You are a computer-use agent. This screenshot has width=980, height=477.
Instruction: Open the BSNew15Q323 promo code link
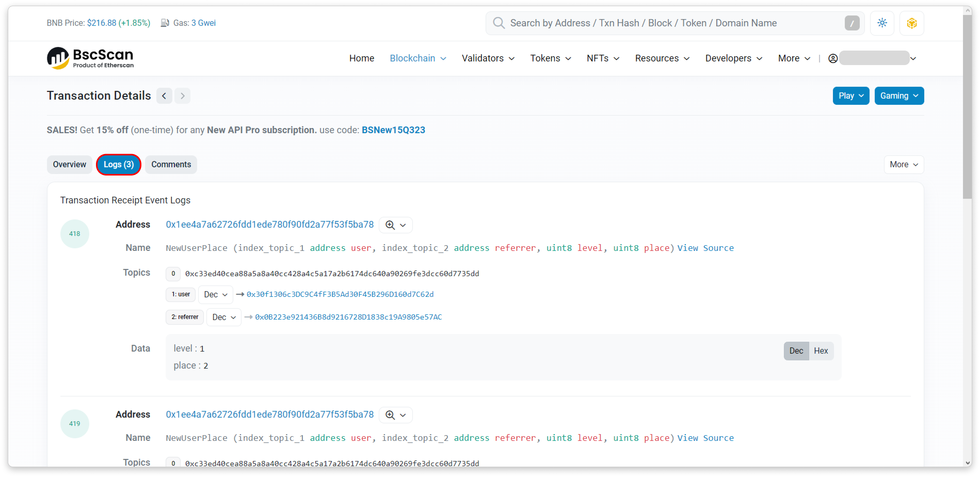tap(393, 130)
